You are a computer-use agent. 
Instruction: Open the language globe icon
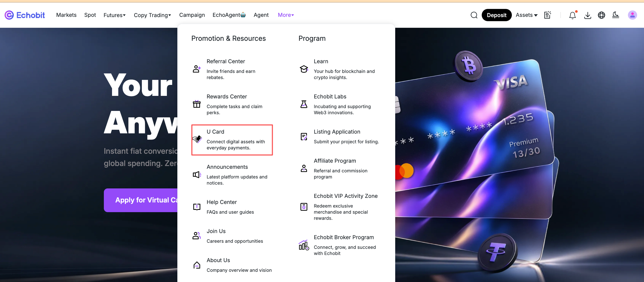click(601, 15)
